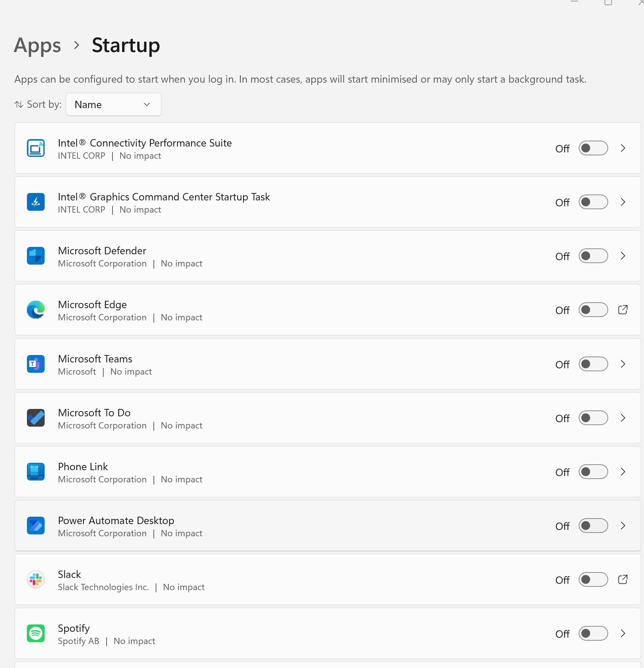Screen dimensions: 644x668
Task: Open Slack external settings link icon
Action: click(x=623, y=579)
